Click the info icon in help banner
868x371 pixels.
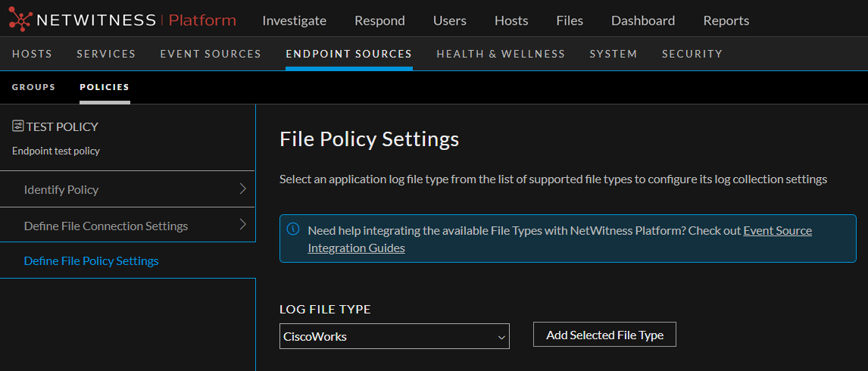pyautogui.click(x=293, y=229)
